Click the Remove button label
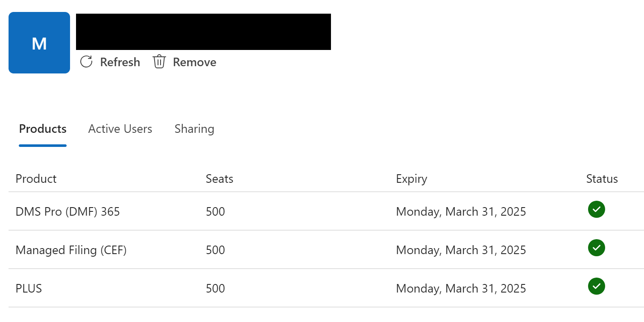 (x=194, y=62)
